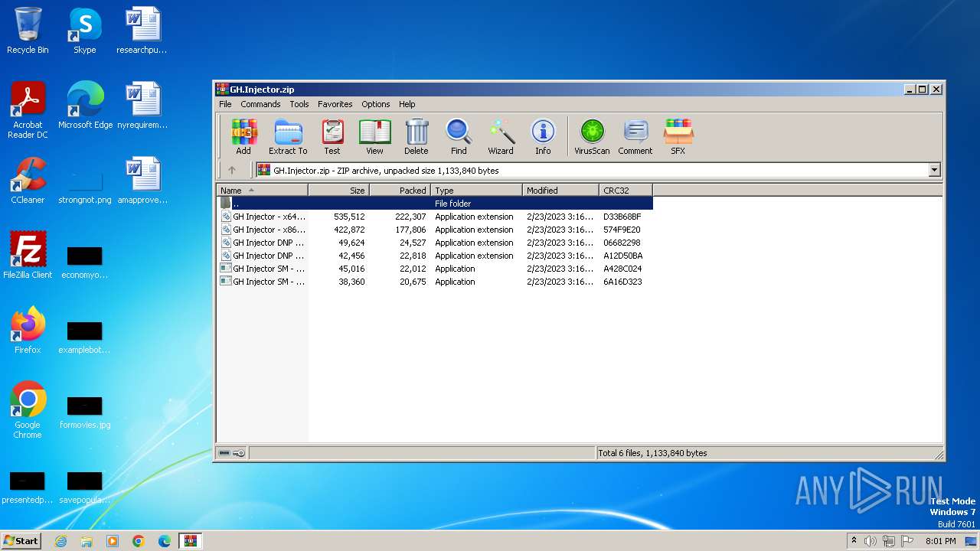
Task: Open Microsoft Edge desktop shortcut
Action: pos(85,106)
